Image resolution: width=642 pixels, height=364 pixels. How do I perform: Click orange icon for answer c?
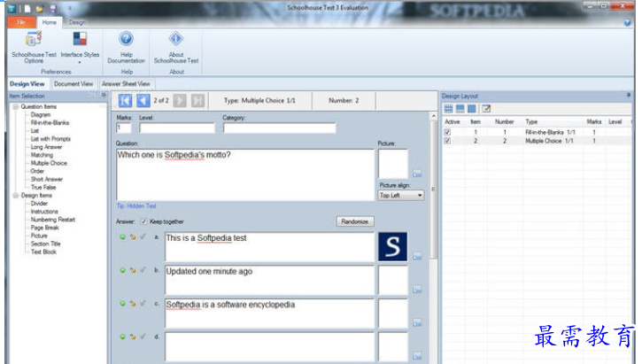pos(133,304)
